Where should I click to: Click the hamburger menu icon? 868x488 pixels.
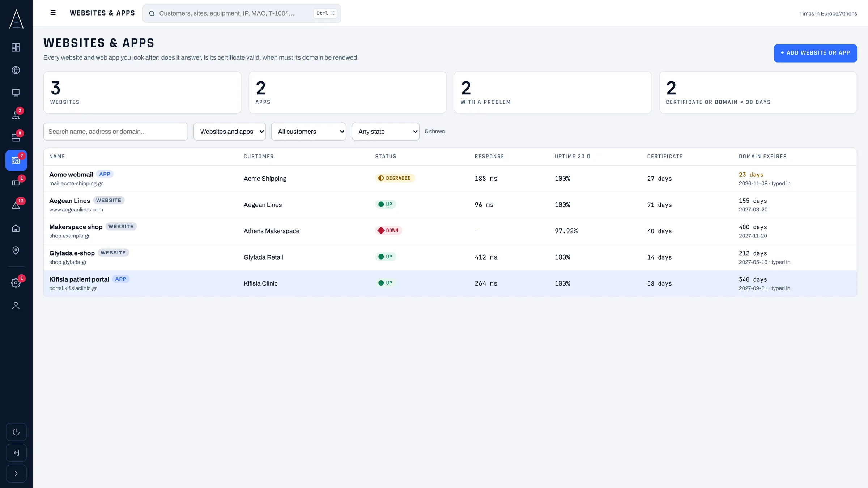click(53, 13)
